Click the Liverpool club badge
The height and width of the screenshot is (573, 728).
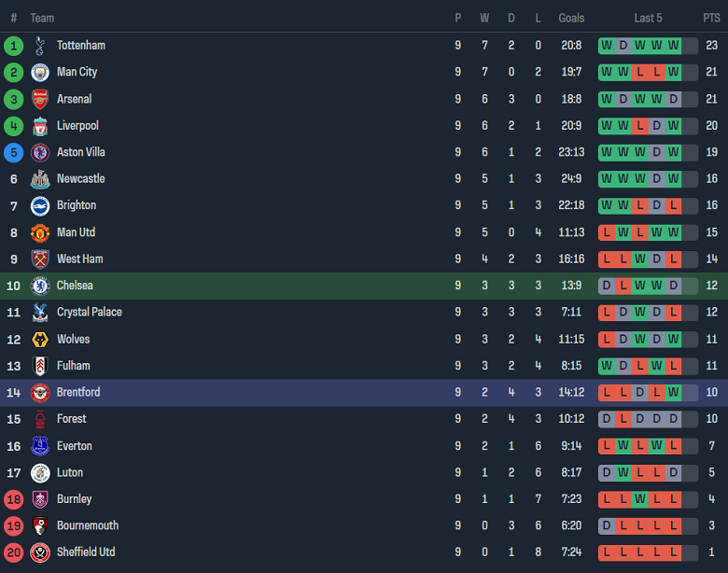click(40, 126)
